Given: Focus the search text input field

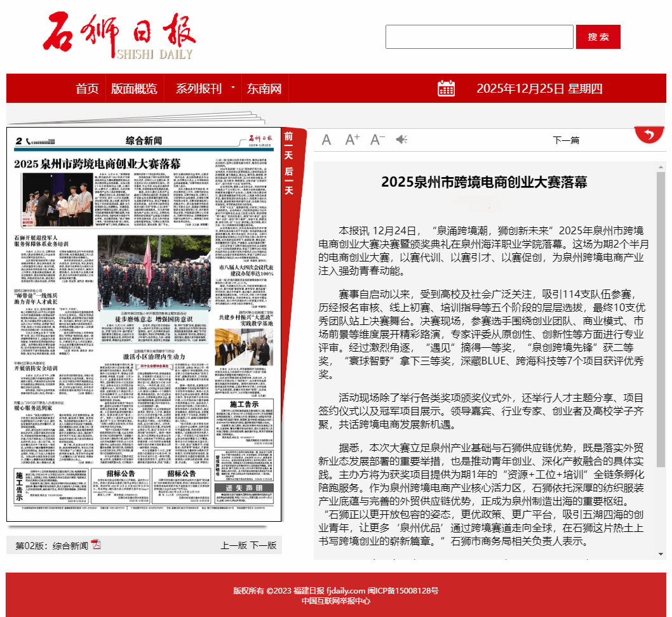Looking at the screenshot, I should [479, 37].
